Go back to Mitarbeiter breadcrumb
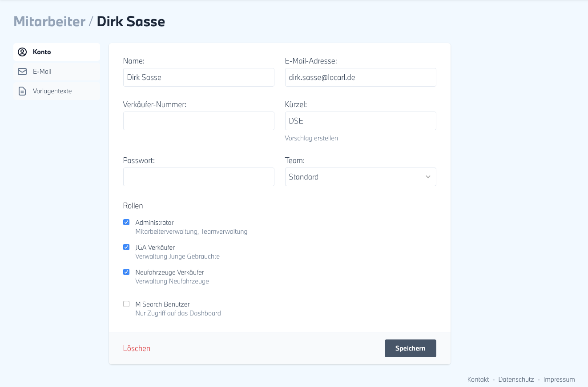Image resolution: width=588 pixels, height=387 pixels. tap(49, 21)
